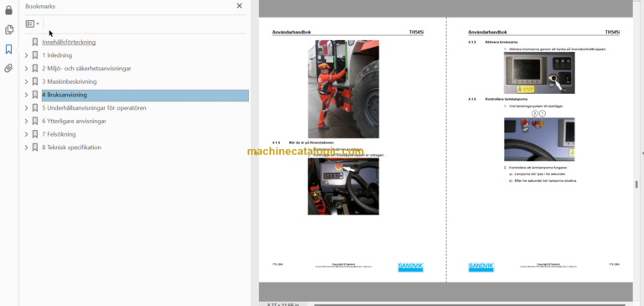Click heading 4.1.4 När du är på förarstationen
The width and height of the screenshot is (644, 306).
[303, 143]
